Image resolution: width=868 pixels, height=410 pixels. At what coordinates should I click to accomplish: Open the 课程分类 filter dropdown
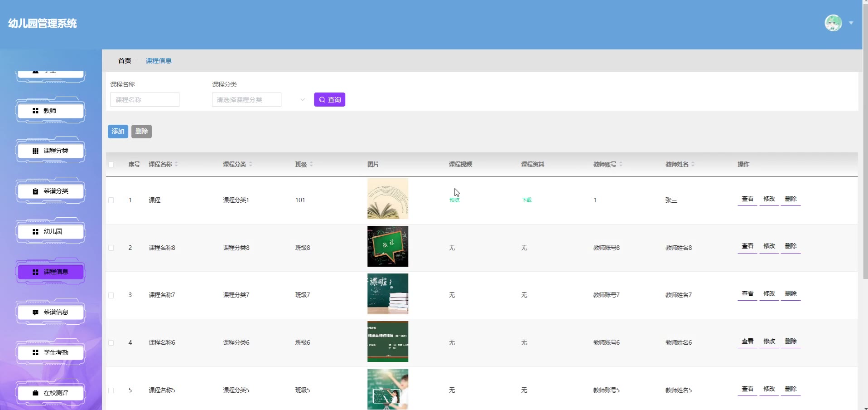pyautogui.click(x=259, y=100)
